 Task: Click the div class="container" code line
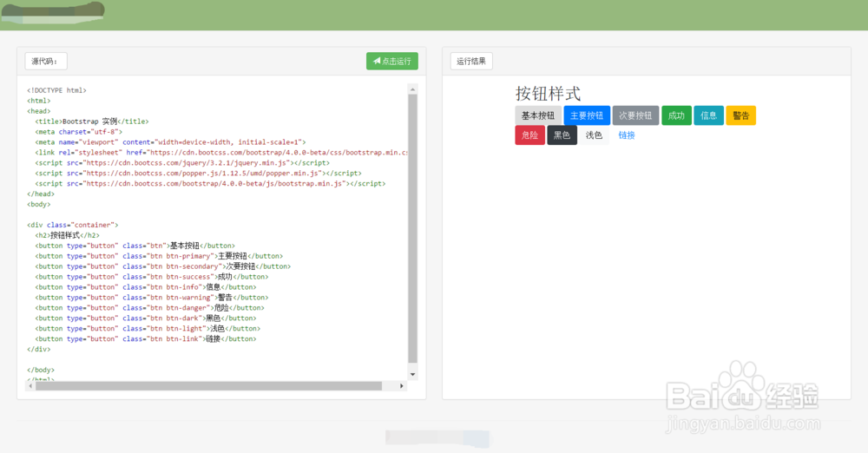point(73,225)
